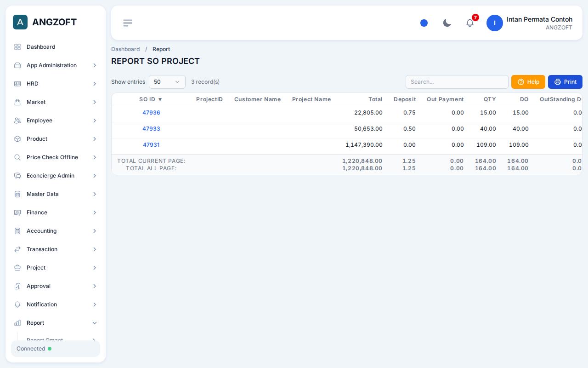This screenshot has height=368, width=588.
Task: Open the Show entries dropdown
Action: (167, 82)
